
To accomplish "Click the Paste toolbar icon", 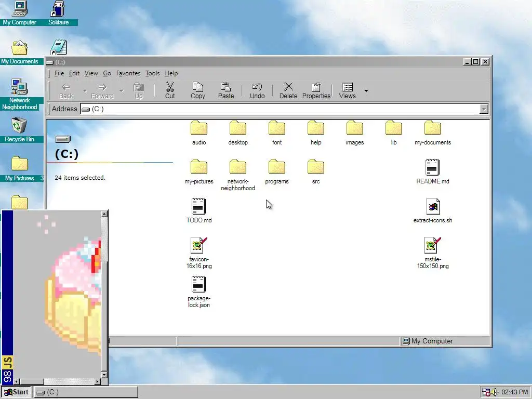I will pyautogui.click(x=226, y=90).
